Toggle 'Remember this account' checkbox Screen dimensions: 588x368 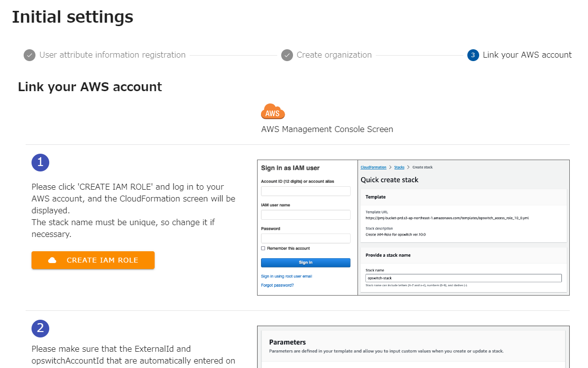263,248
